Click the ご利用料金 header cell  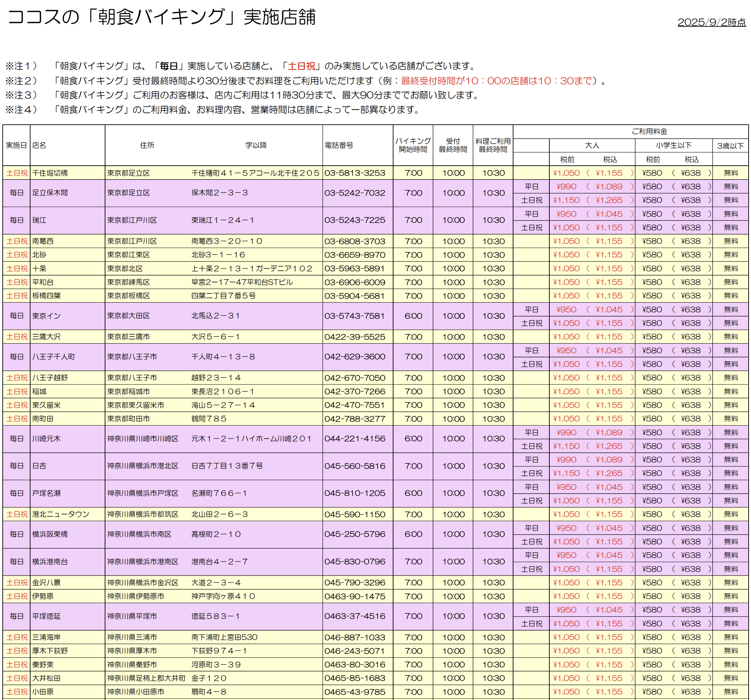pyautogui.click(x=649, y=131)
